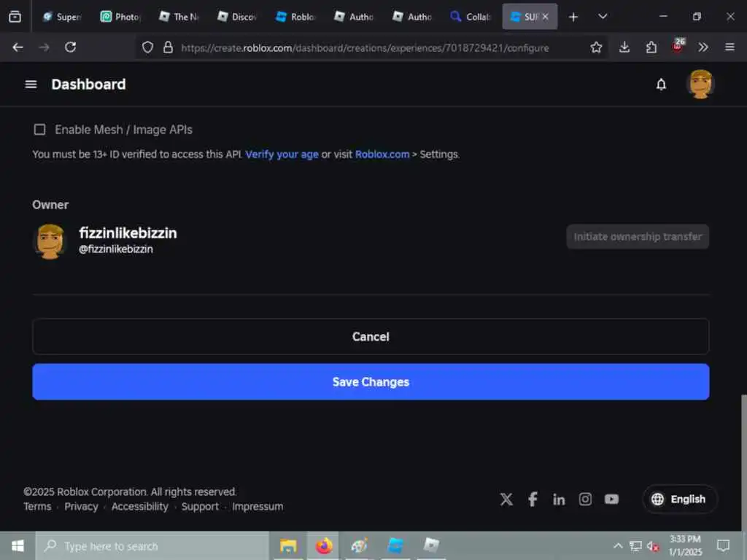Image resolution: width=747 pixels, height=560 pixels.
Task: Switch to the Roblo tab
Action: (x=295, y=17)
